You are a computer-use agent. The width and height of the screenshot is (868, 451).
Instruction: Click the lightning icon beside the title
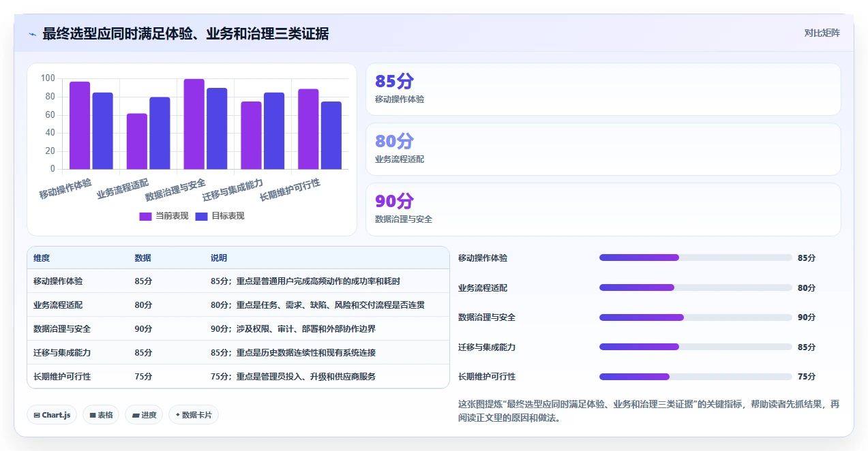pos(32,34)
